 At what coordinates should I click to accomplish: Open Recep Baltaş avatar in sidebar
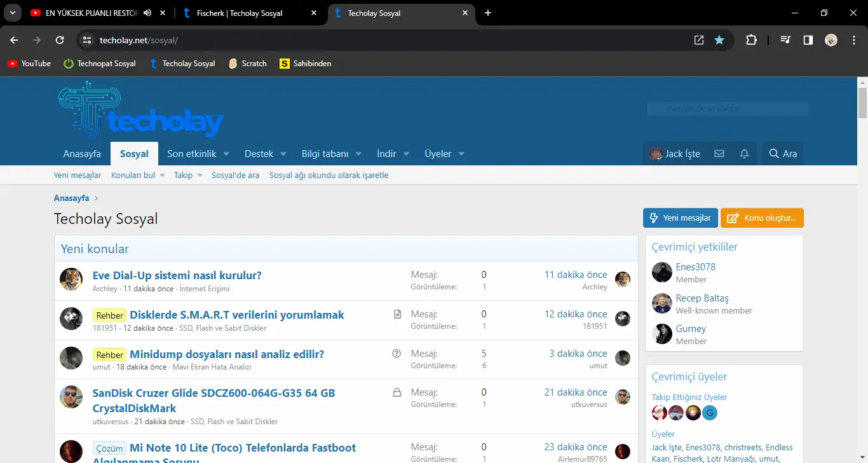coord(662,303)
